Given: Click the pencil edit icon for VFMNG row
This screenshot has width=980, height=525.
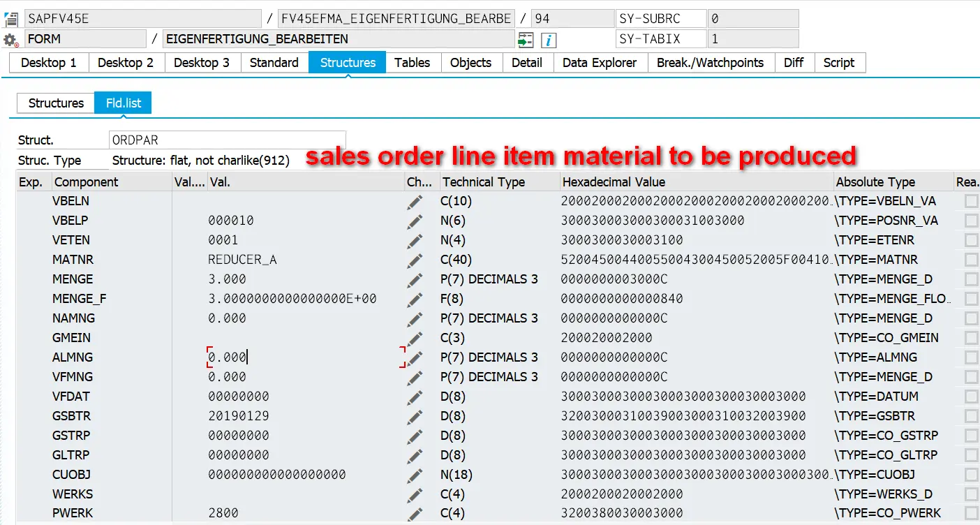Looking at the screenshot, I should tap(415, 377).
